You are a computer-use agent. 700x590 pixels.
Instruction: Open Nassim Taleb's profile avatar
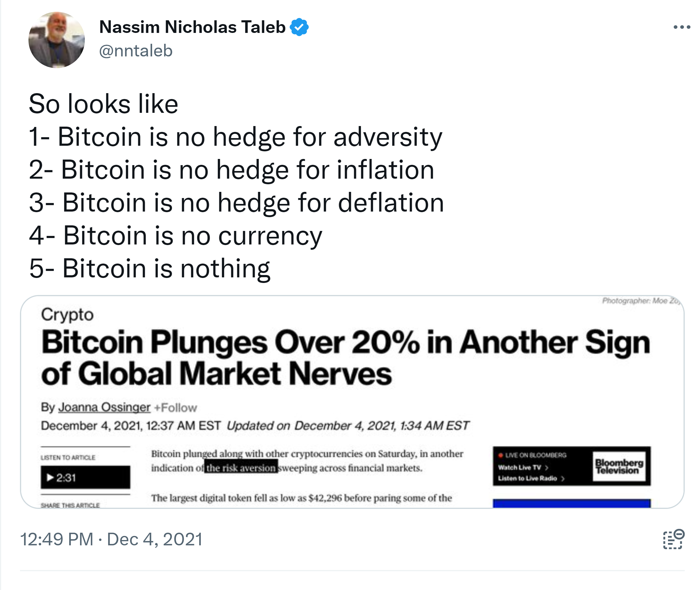pos(56,40)
